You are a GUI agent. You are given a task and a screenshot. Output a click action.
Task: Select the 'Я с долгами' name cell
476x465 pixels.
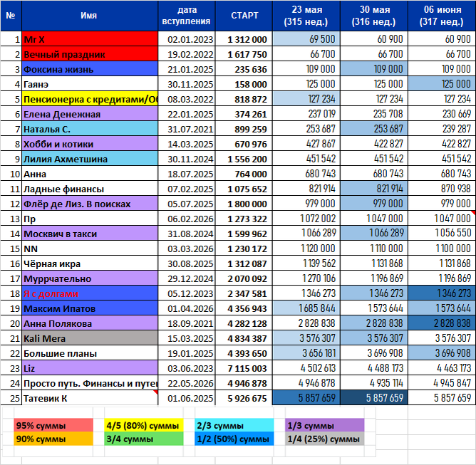(90, 293)
